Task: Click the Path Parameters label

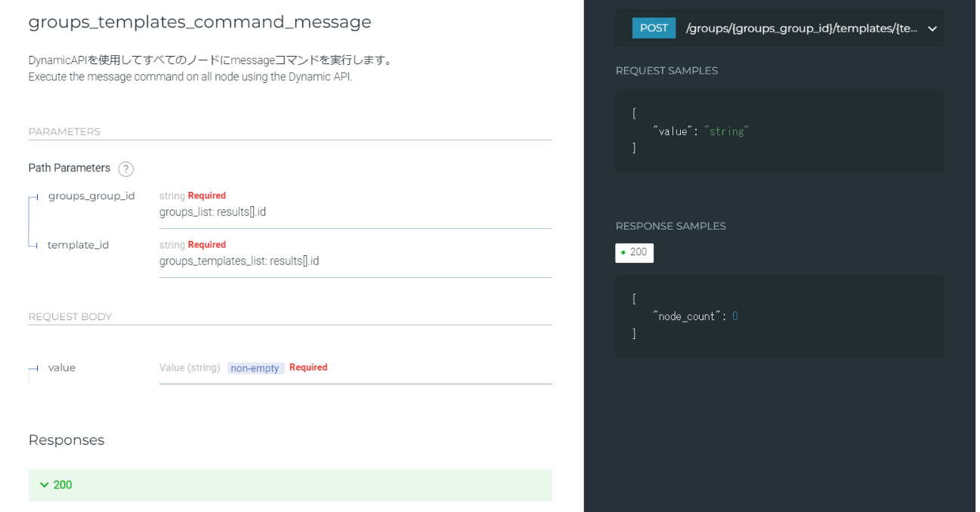Action: (70, 168)
